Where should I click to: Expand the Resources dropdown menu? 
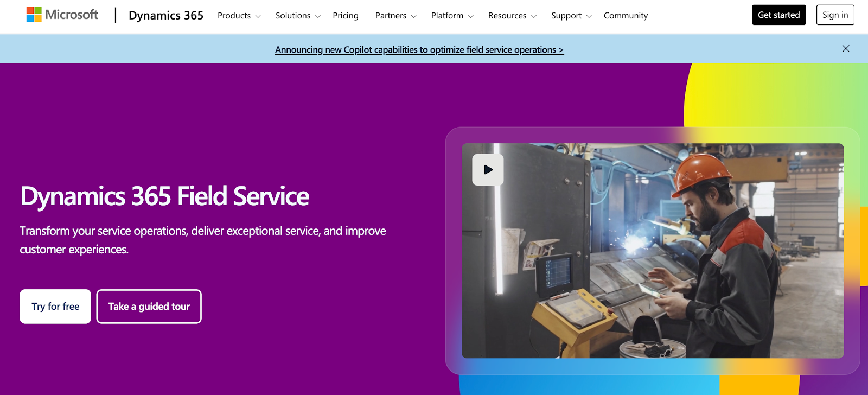(x=513, y=16)
